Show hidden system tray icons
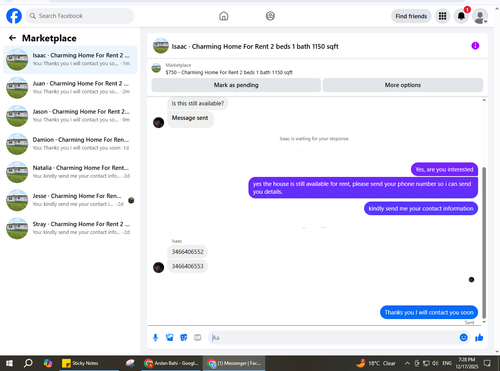Screen dimensions: 500x371 click(407, 363)
